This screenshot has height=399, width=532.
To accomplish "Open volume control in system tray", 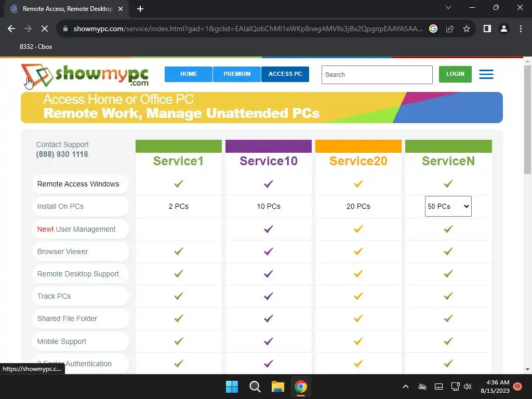I will click(x=468, y=387).
